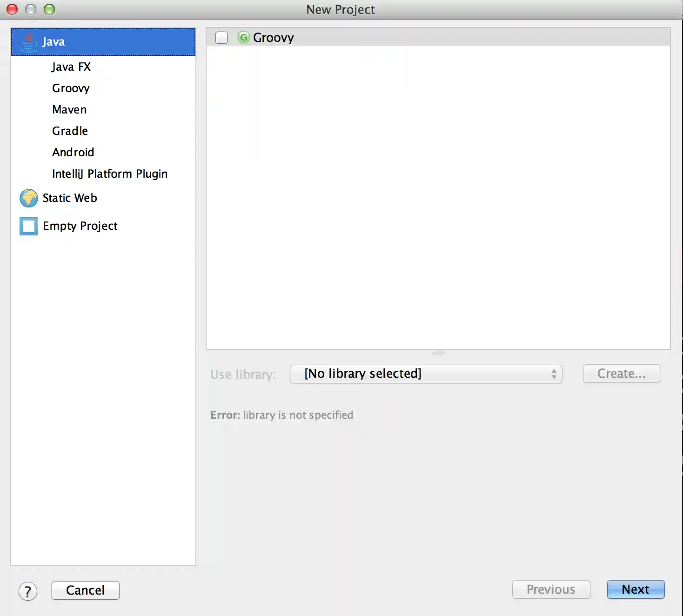Click the Static Web globe icon
Viewport: 683px width, 616px height.
(x=29, y=198)
